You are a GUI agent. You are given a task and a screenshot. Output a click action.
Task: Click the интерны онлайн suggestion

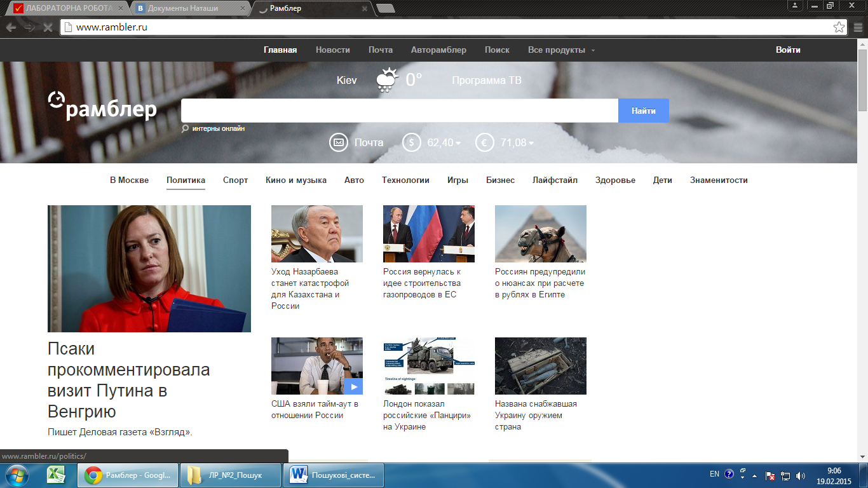[x=219, y=128]
